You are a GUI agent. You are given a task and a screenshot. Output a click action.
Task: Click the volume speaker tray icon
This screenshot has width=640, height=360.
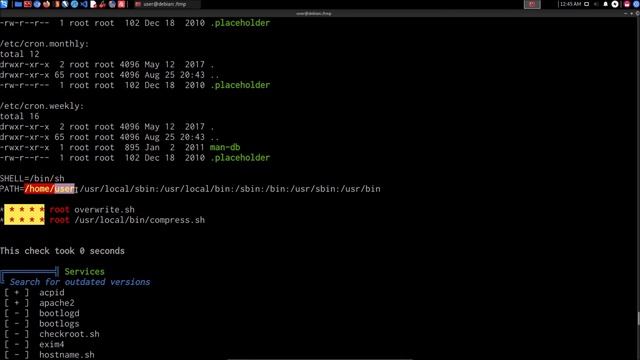point(596,4)
